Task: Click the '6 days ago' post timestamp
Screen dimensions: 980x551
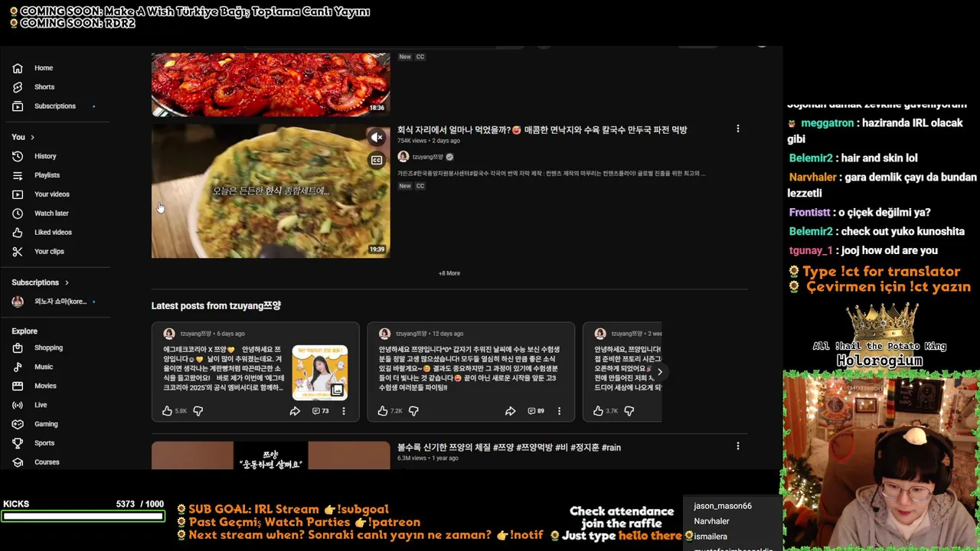Action: (230, 334)
